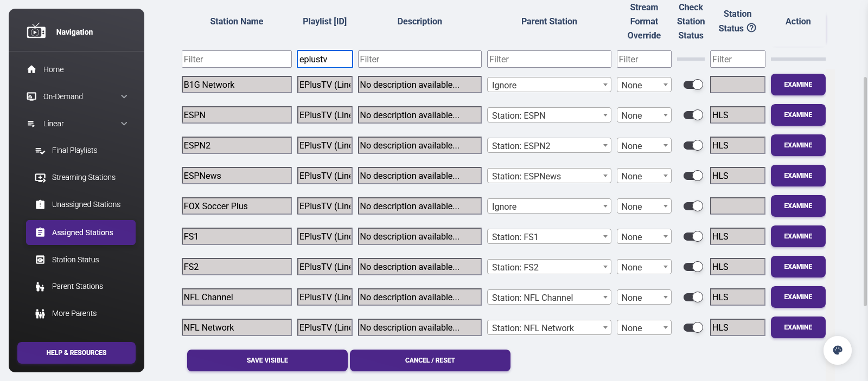Viewport: 868px width, 381px height.
Task: Click the Station Name filter field
Action: tap(237, 59)
